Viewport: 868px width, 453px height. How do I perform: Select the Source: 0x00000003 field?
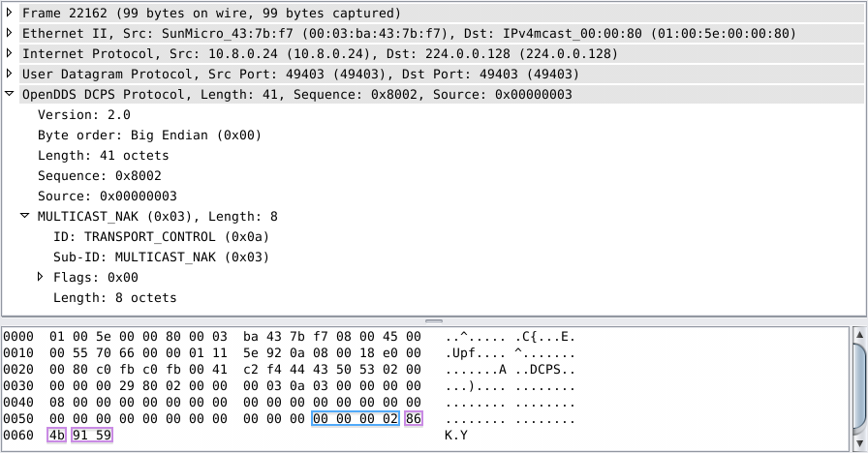point(108,196)
